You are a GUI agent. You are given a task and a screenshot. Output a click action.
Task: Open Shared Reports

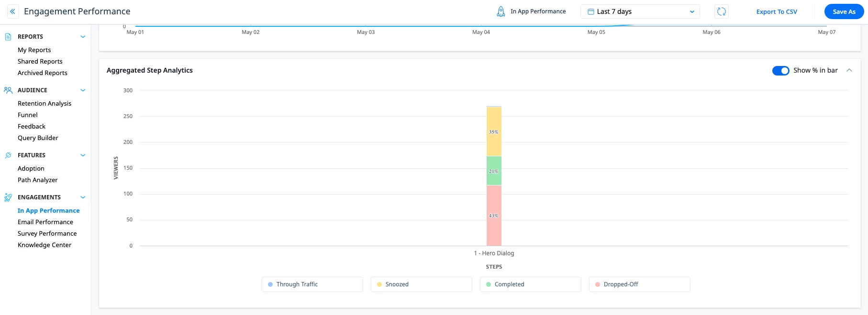[40, 62]
